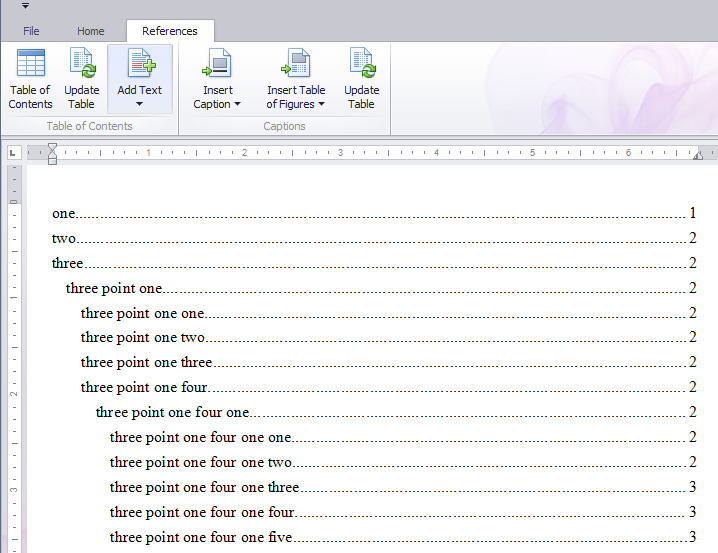
Task: Expand the Insert Caption dropdown arrow
Action: click(237, 104)
